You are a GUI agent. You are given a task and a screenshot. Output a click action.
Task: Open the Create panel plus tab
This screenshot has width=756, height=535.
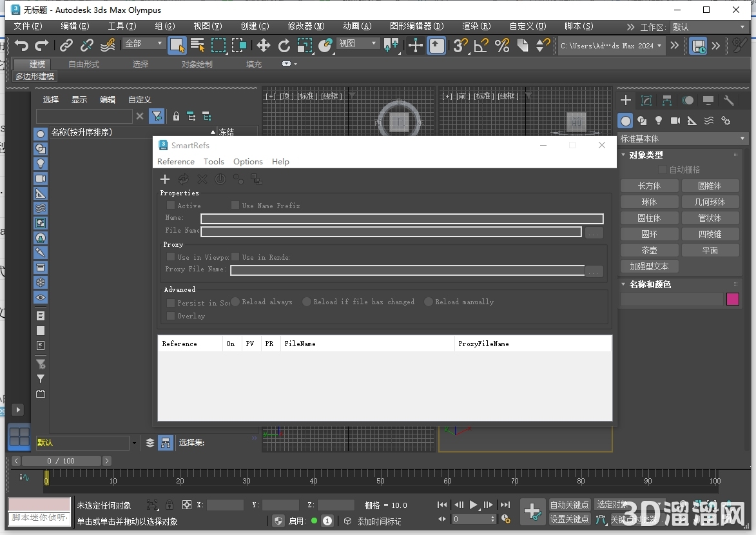625,100
